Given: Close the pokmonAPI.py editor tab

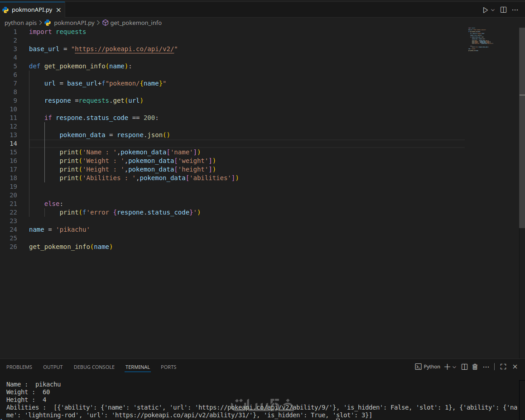Looking at the screenshot, I should click(x=58, y=10).
